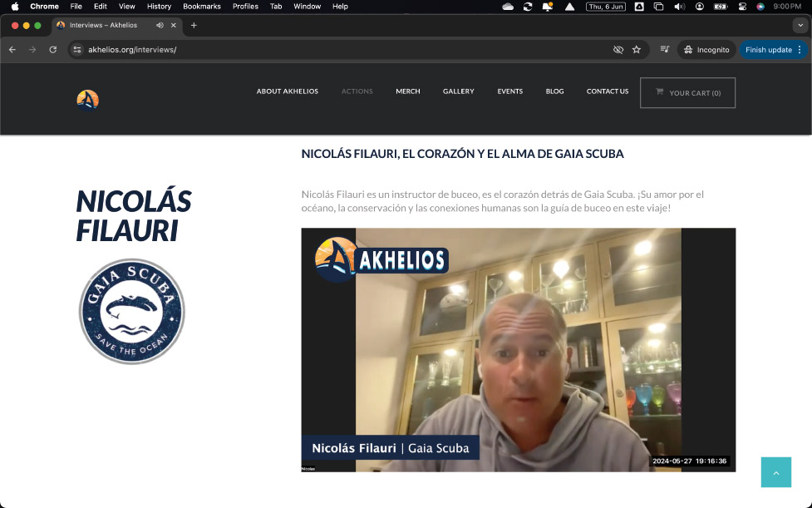812x508 pixels.
Task: Open the Tab menu in menu bar
Action: tap(276, 6)
